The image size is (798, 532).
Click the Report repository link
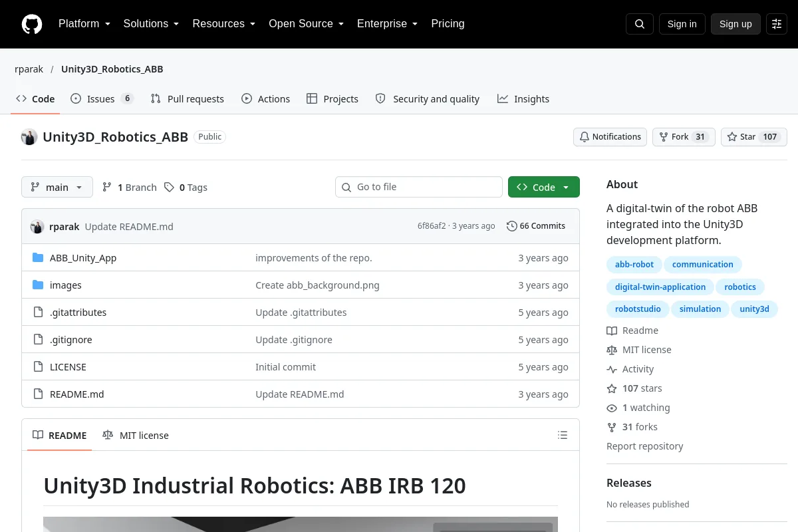click(x=645, y=446)
